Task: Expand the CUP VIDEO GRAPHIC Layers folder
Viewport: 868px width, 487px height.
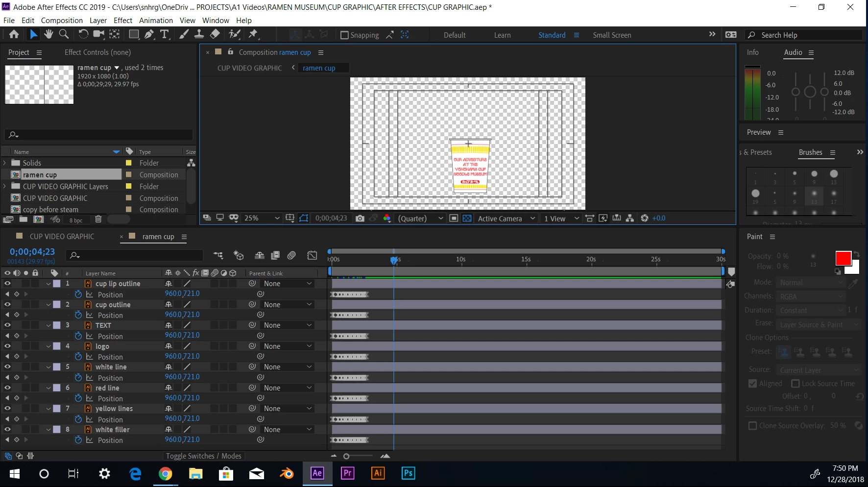Action: [5, 186]
